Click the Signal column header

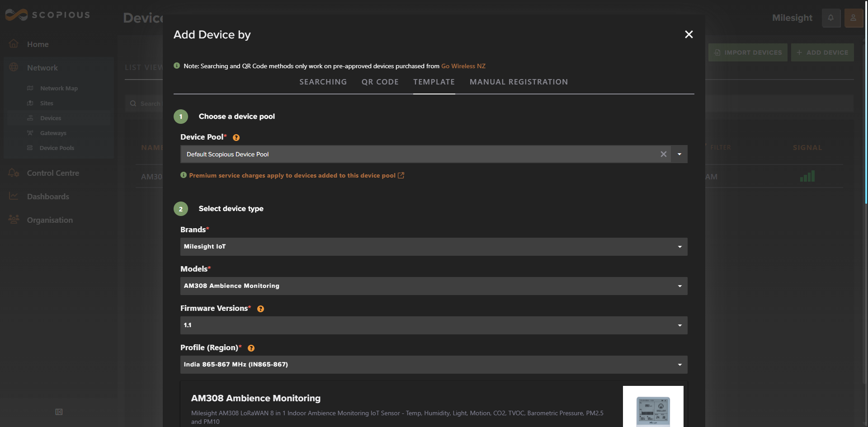coord(807,148)
